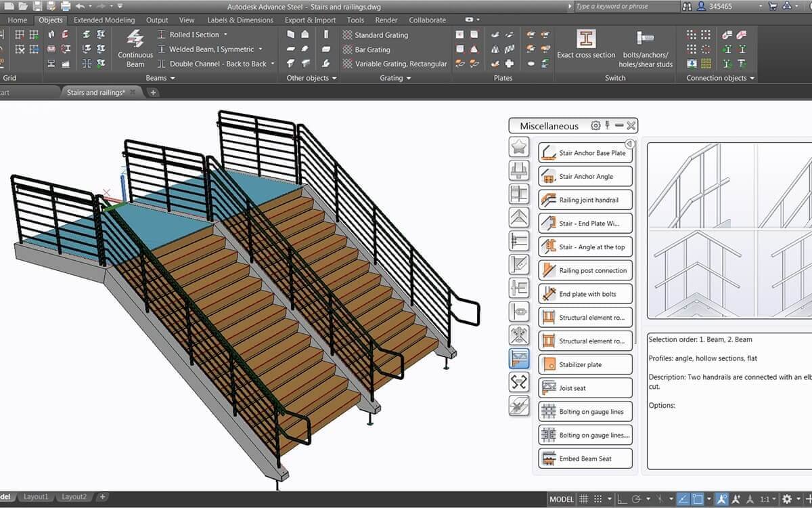Select the Railing joint handrail connection
Viewport: 812px width, 508px height.
pos(585,199)
